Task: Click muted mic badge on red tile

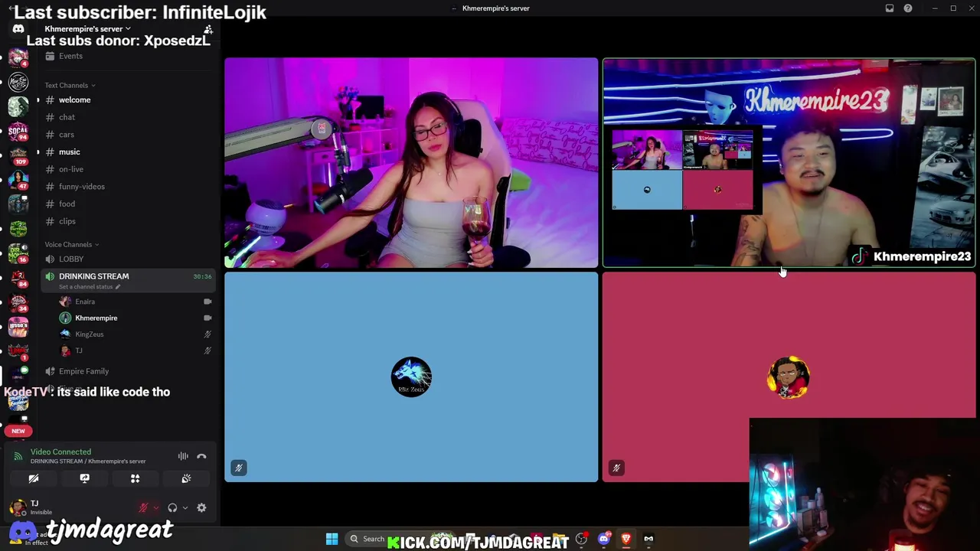Action: (616, 468)
